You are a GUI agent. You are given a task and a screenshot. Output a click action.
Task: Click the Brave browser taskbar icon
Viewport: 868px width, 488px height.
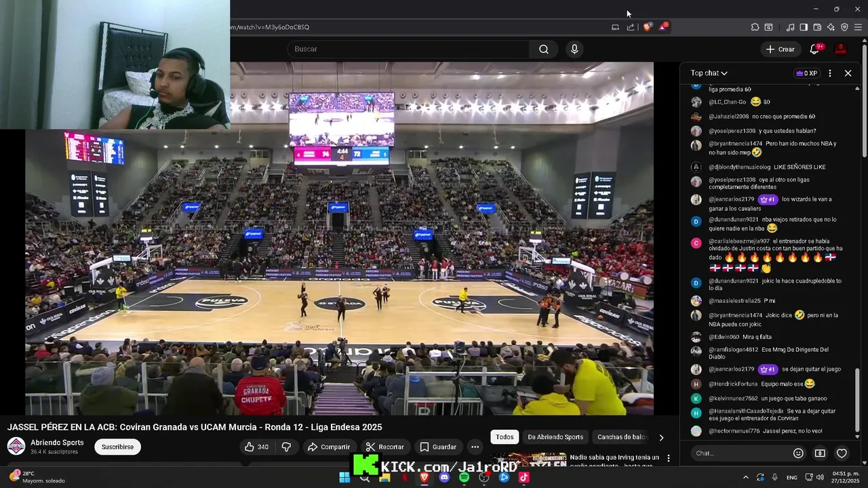pyautogui.click(x=425, y=477)
